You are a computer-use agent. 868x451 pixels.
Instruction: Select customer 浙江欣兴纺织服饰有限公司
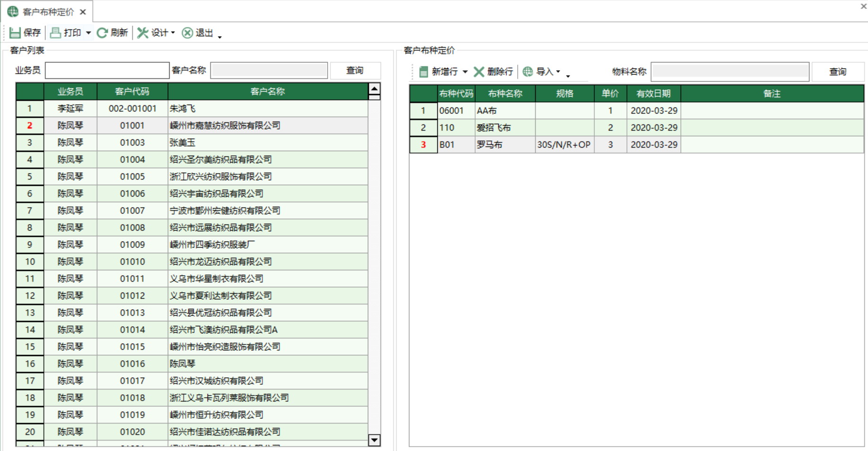[x=268, y=177]
